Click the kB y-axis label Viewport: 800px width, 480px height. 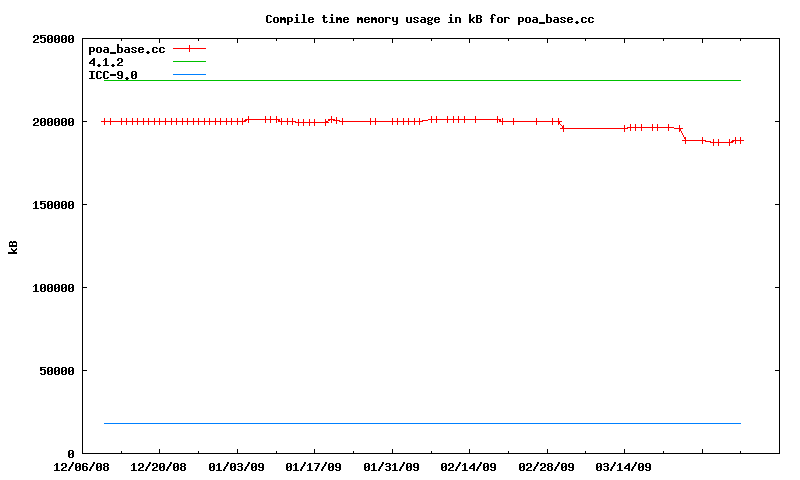tap(14, 246)
